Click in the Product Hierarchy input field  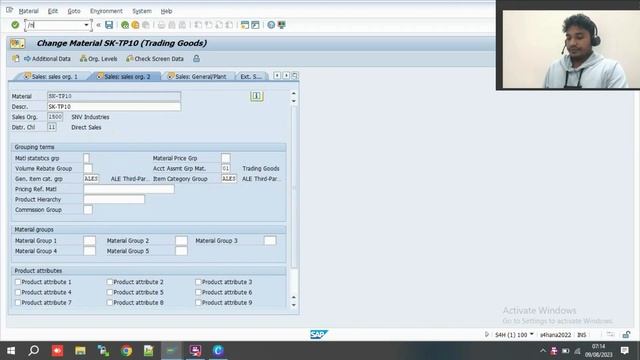pyautogui.click(x=114, y=199)
